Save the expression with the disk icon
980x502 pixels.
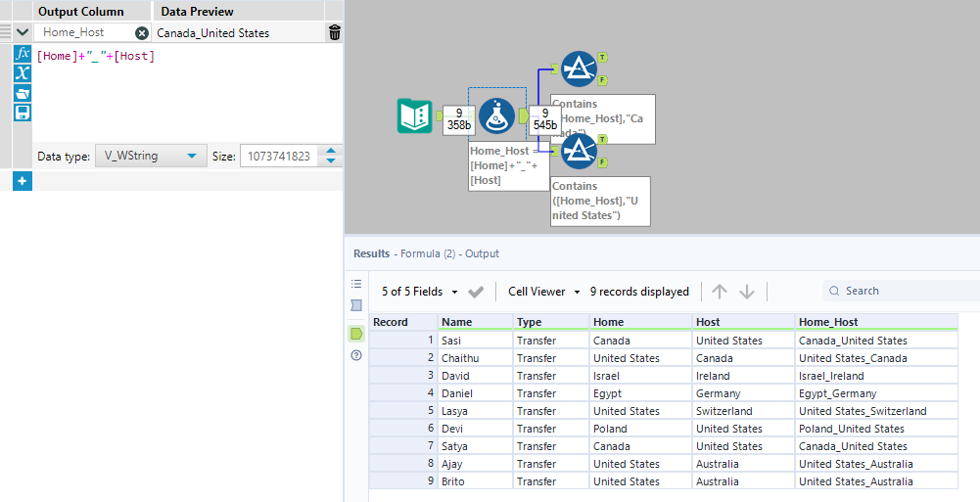click(x=23, y=113)
